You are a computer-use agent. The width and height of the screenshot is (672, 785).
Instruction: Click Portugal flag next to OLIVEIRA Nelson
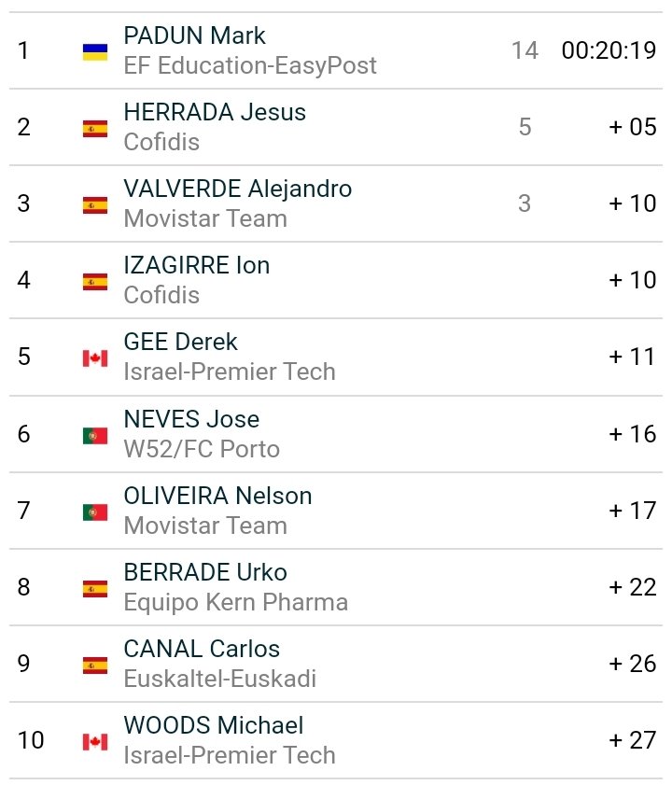pos(94,512)
